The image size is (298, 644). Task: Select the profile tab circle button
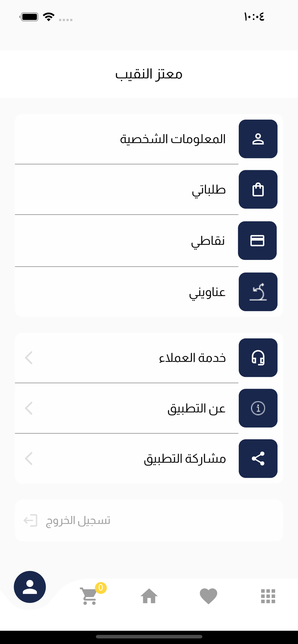click(30, 587)
